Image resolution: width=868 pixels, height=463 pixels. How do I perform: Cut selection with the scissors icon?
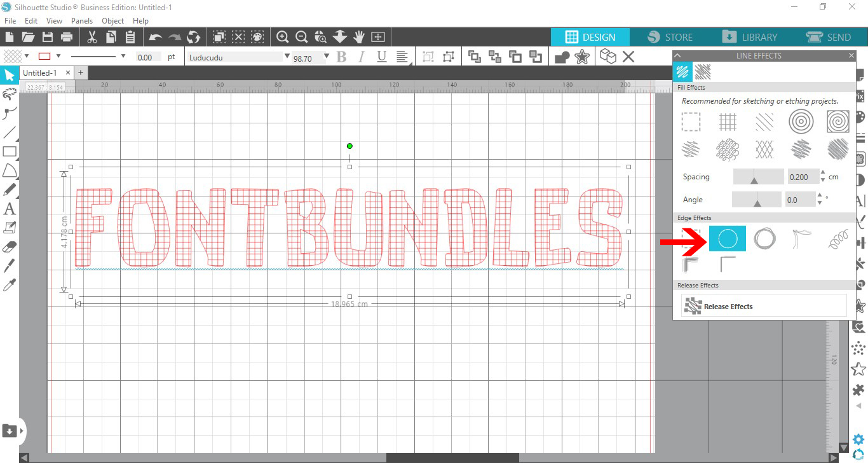[x=92, y=37]
